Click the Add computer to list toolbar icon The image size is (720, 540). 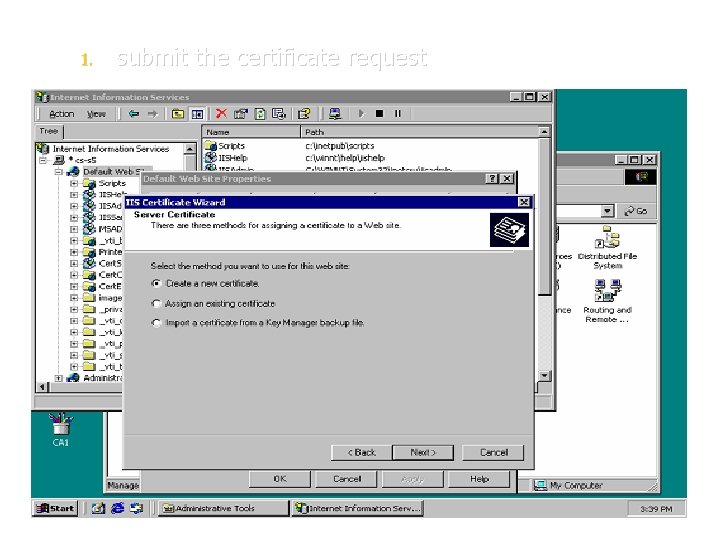pos(335,113)
